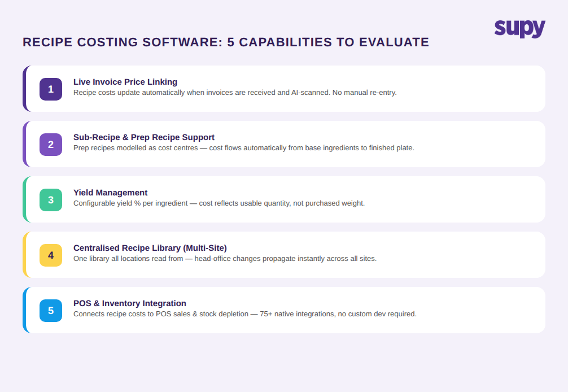Click the yellow number 4 badge
Screen dimensions: 568x392
click(x=51, y=255)
